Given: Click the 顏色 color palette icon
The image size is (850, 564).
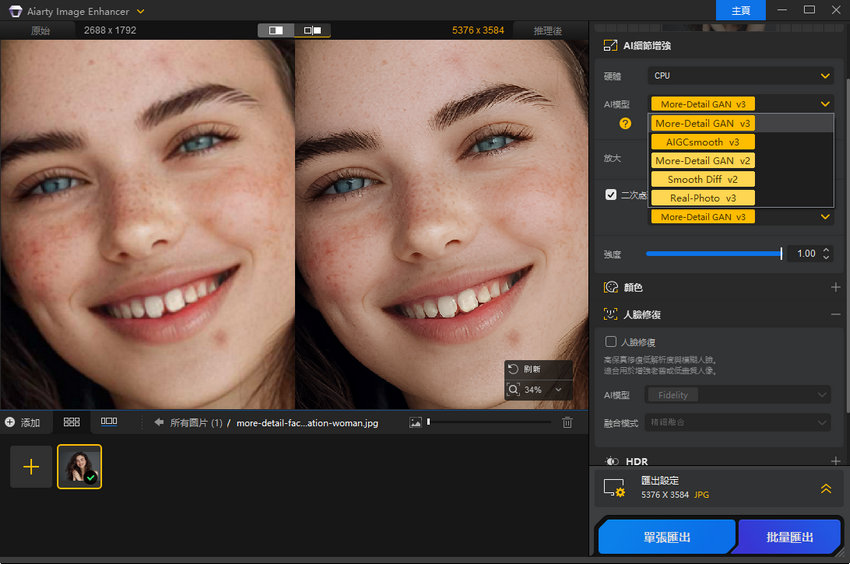Looking at the screenshot, I should [611, 287].
